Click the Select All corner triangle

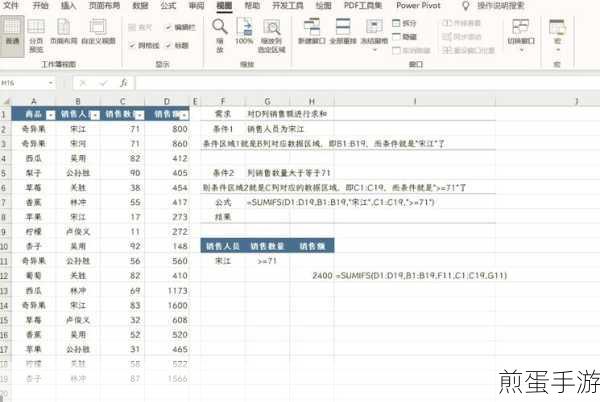click(x=6, y=101)
